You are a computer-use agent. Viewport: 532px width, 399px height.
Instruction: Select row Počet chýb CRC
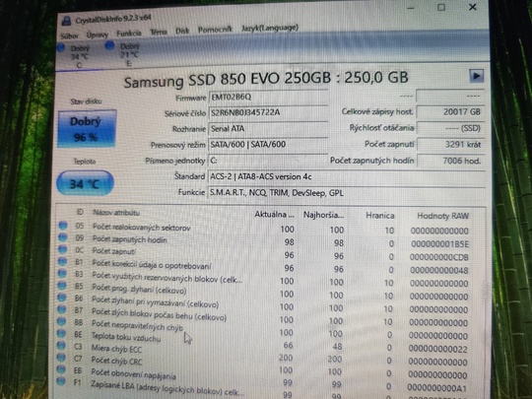263,366
